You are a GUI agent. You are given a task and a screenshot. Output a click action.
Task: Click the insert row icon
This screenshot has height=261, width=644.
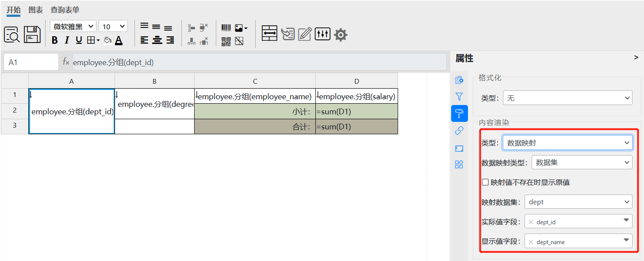(x=192, y=28)
